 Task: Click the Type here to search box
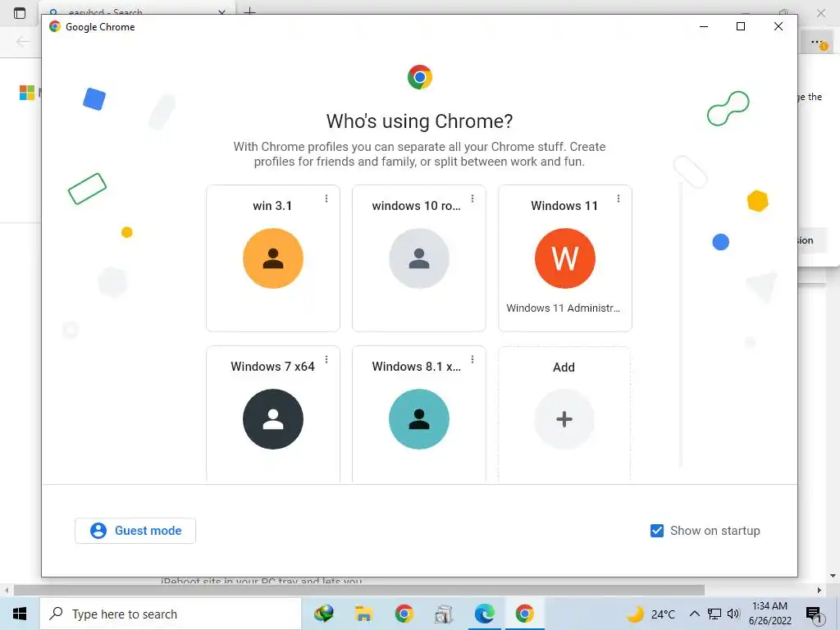(171, 614)
